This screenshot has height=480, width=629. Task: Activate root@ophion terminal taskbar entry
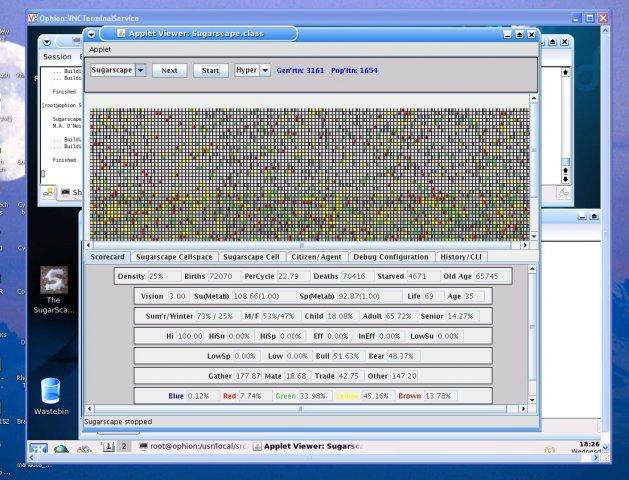193,446
